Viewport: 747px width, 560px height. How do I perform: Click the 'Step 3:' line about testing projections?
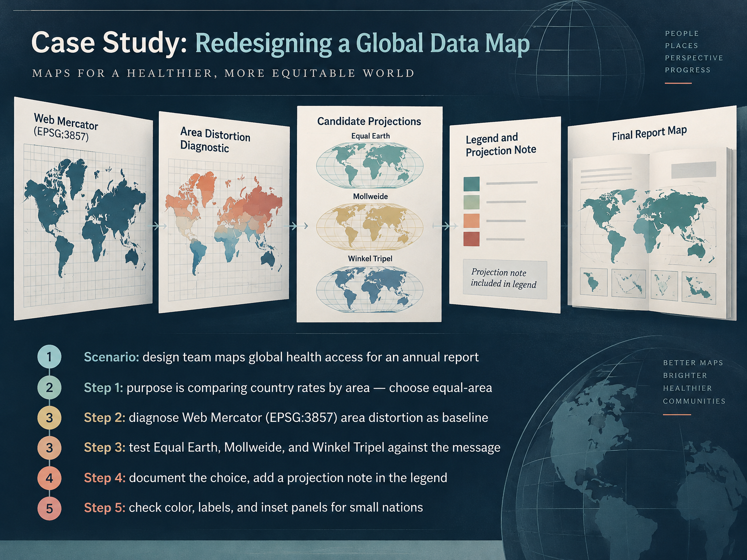pyautogui.click(x=292, y=448)
